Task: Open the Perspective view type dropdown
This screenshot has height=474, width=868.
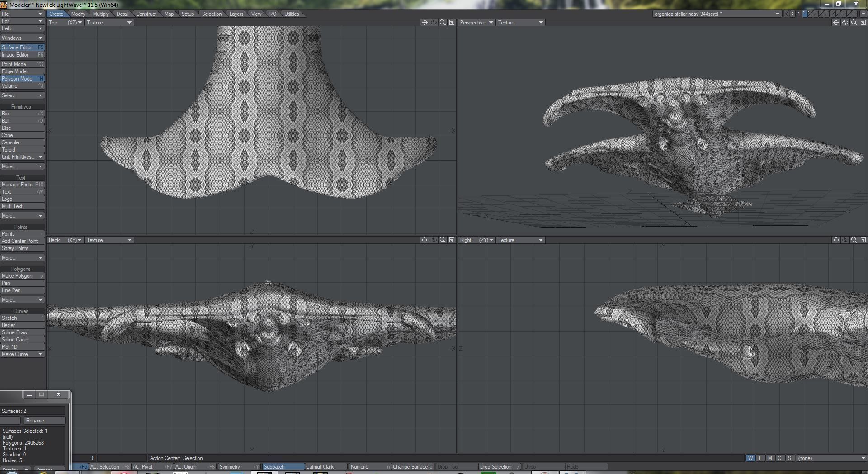Action: point(476,23)
